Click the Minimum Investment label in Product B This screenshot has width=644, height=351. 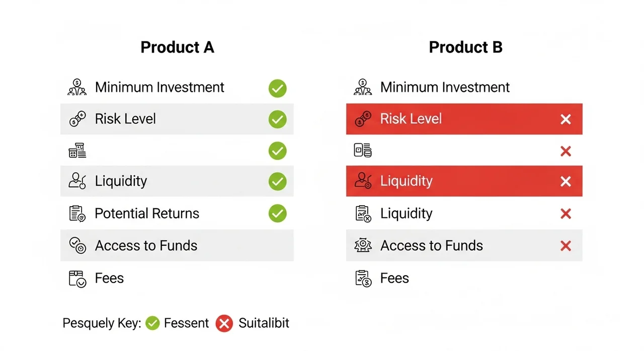point(445,87)
